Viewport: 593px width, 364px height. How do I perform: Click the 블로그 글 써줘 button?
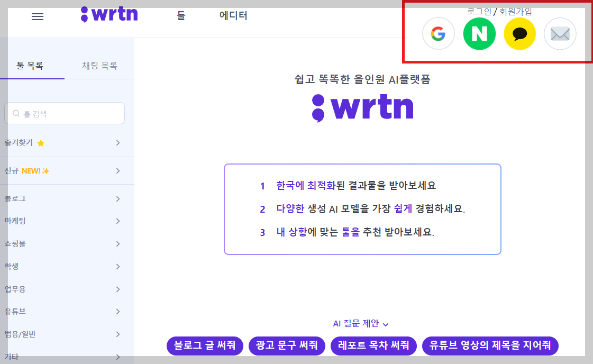click(x=205, y=345)
